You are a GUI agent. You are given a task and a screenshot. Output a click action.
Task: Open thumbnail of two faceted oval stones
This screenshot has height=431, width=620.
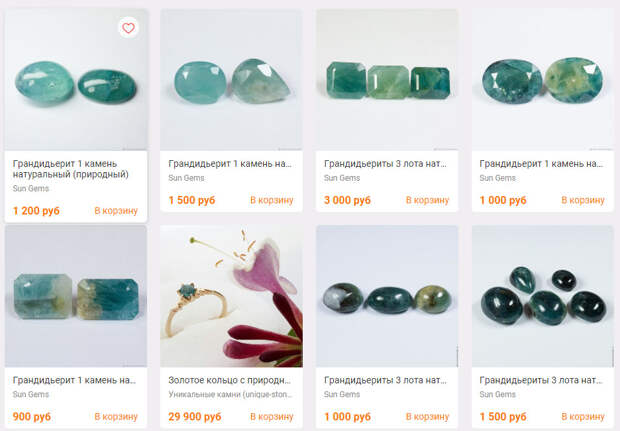click(x=542, y=80)
